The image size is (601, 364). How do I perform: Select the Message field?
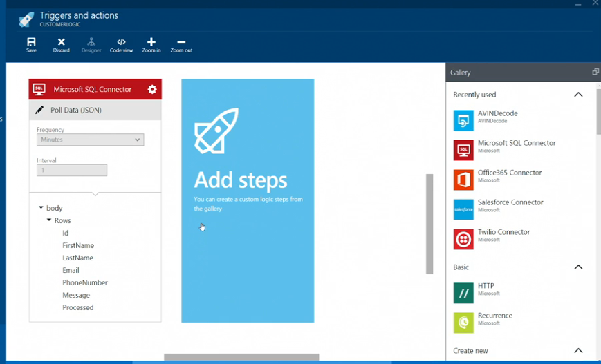coord(76,295)
